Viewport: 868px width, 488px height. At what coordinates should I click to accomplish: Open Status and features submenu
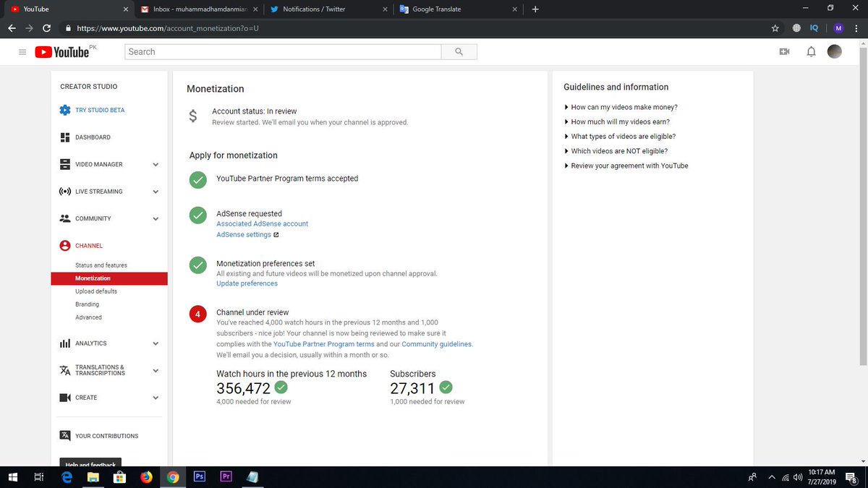(101, 265)
